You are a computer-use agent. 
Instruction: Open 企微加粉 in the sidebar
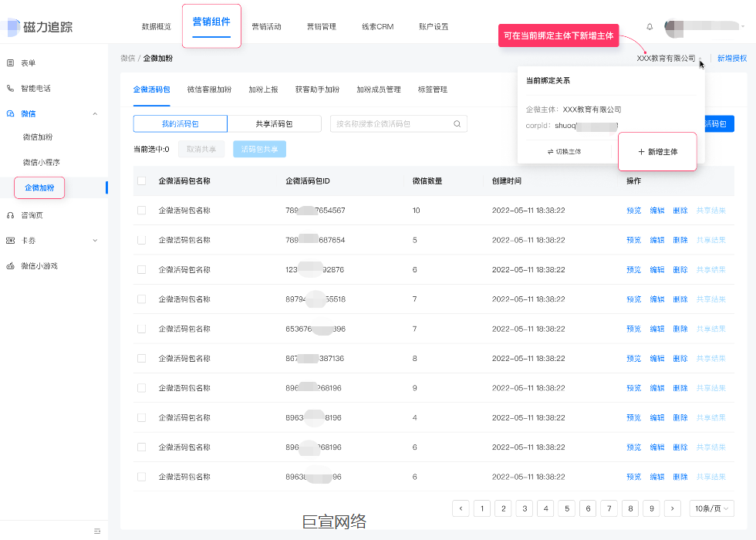[x=39, y=187]
